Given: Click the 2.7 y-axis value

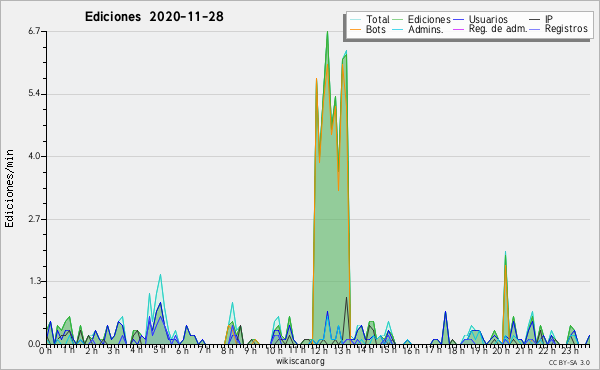Looking at the screenshot, I should (34, 219).
